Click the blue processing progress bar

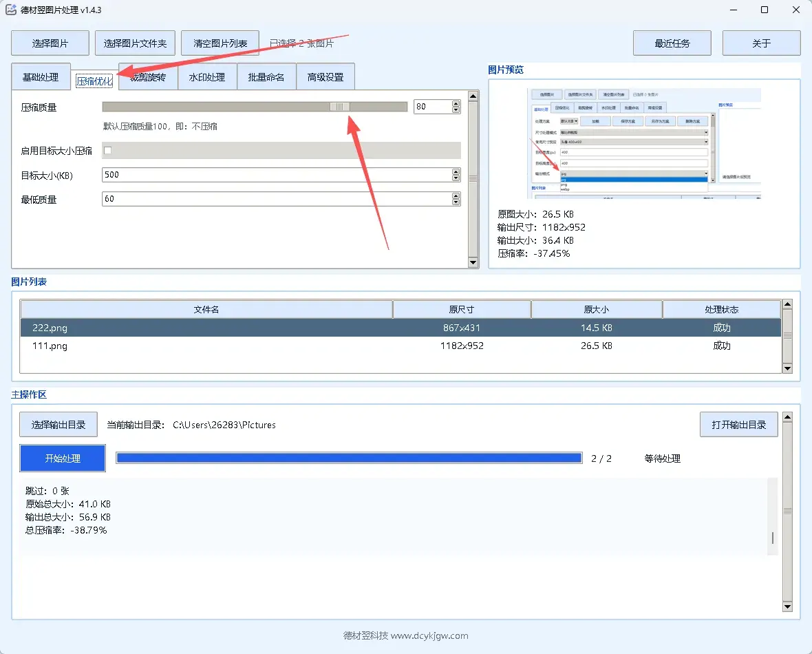[x=349, y=458]
